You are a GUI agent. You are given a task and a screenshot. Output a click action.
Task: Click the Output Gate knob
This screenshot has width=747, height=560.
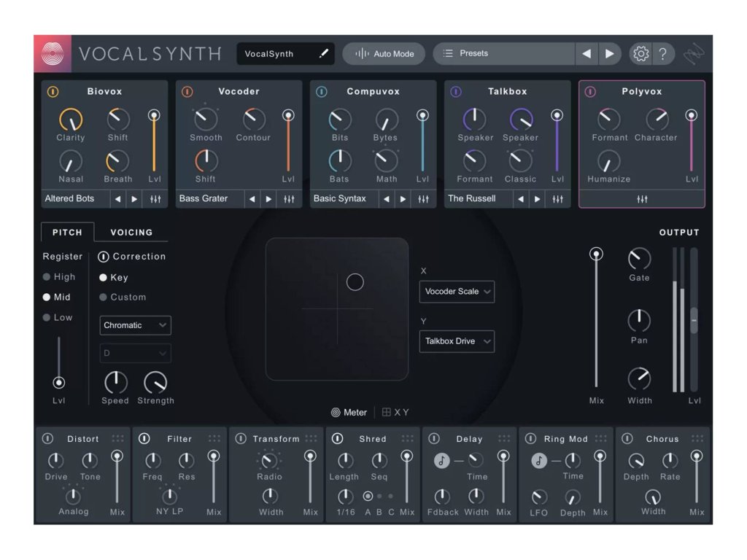click(x=639, y=259)
